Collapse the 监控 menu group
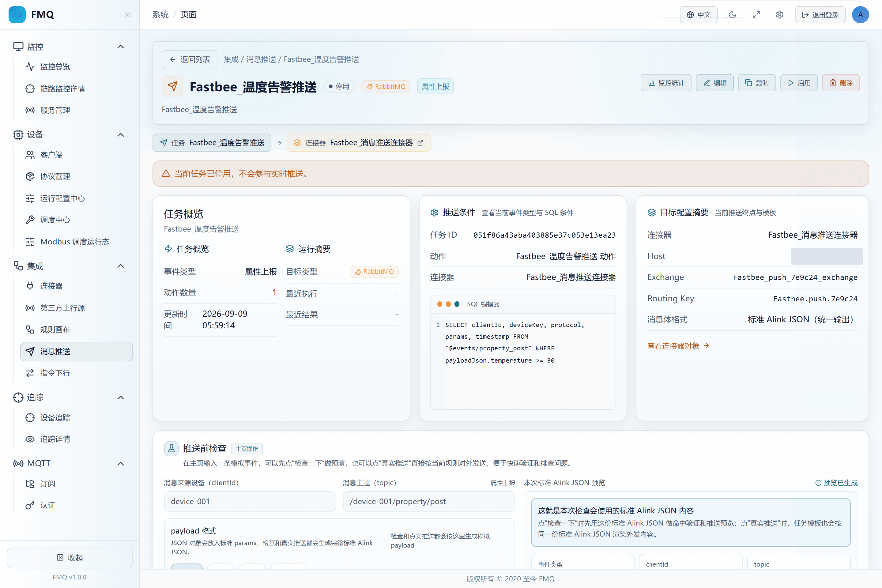This screenshot has height=588, width=882. pos(120,47)
